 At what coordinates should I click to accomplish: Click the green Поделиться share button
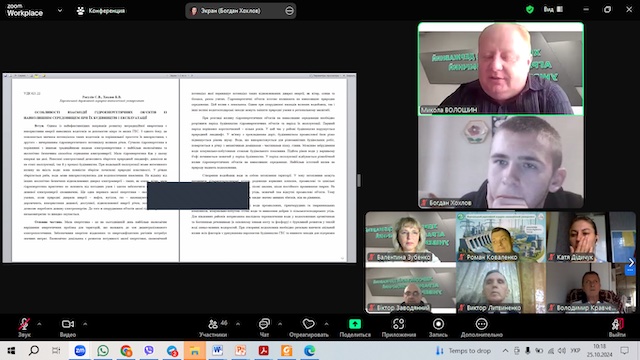[x=355, y=327]
